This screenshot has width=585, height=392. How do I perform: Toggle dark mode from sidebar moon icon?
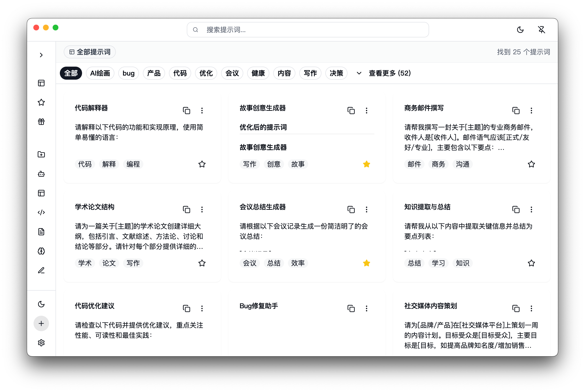(41, 304)
